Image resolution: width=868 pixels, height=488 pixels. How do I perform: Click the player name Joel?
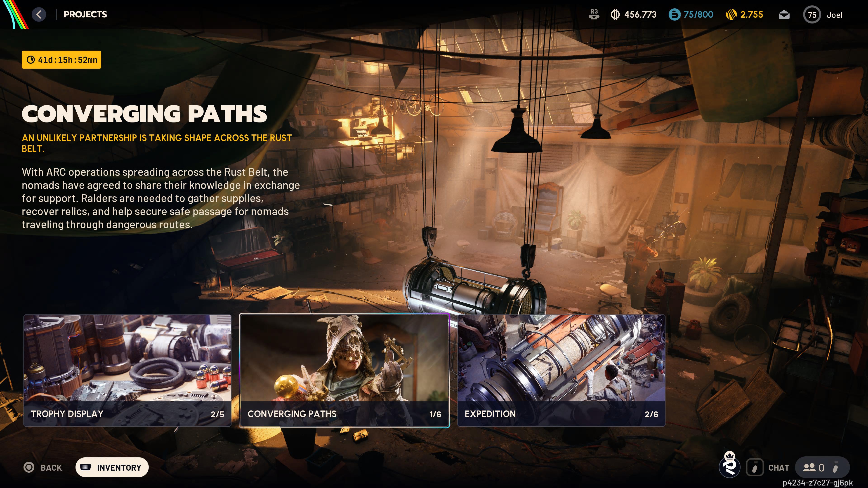pos(834,15)
